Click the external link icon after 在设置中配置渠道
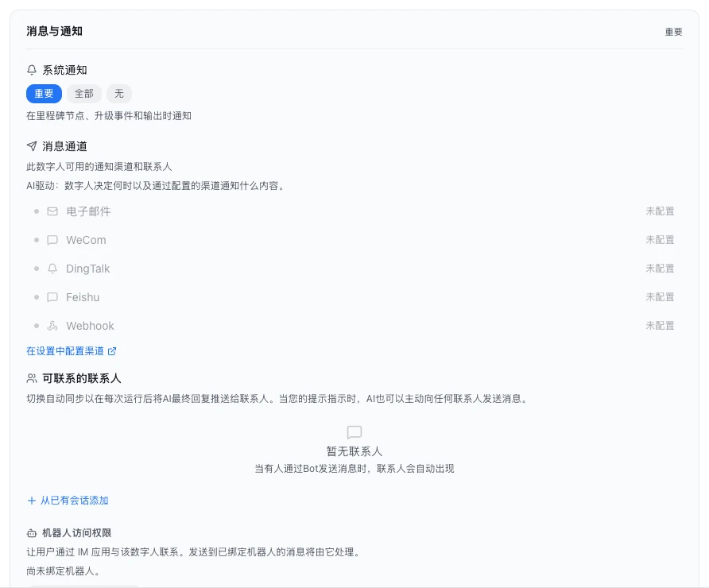Screen dimensions: 709x588 pos(112,350)
